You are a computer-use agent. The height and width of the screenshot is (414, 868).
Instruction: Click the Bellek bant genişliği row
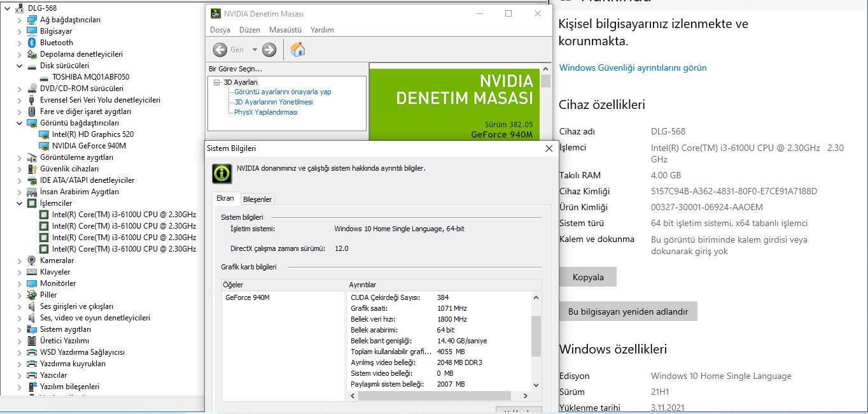(x=440, y=341)
